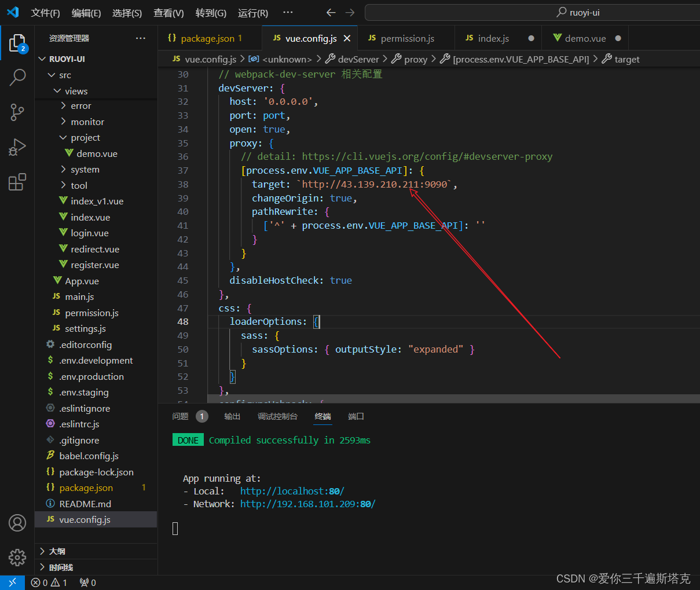This screenshot has width=700, height=590.
Task: Open the localhost:80 link in terminal
Action: (x=292, y=491)
